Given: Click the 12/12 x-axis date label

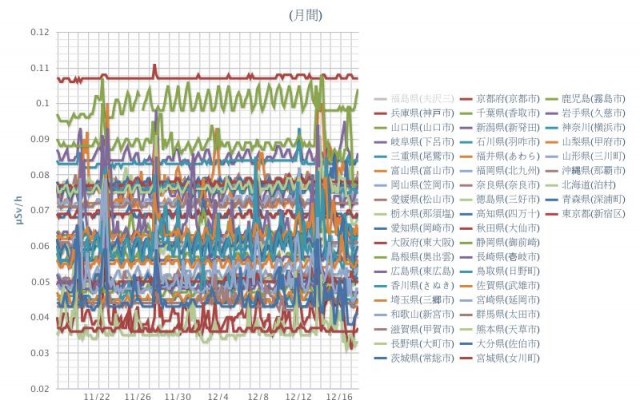Looking at the screenshot, I should [298, 396].
